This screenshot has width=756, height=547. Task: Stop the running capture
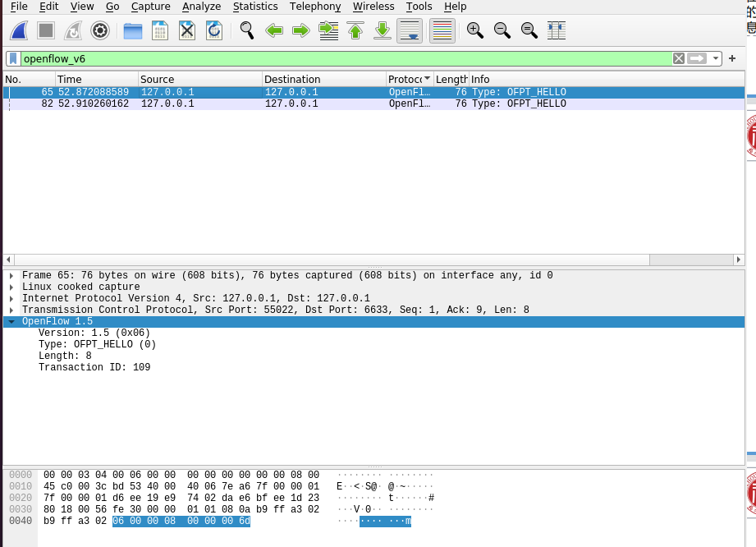point(46,31)
